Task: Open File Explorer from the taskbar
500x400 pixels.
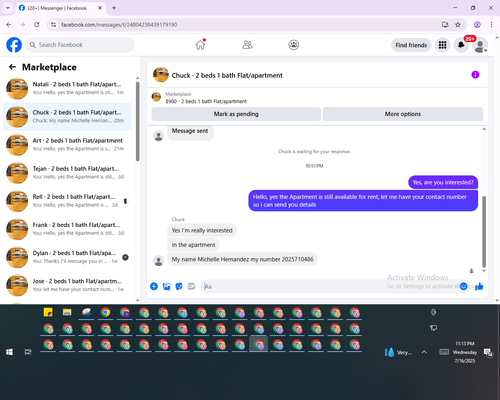Action: [x=67, y=313]
